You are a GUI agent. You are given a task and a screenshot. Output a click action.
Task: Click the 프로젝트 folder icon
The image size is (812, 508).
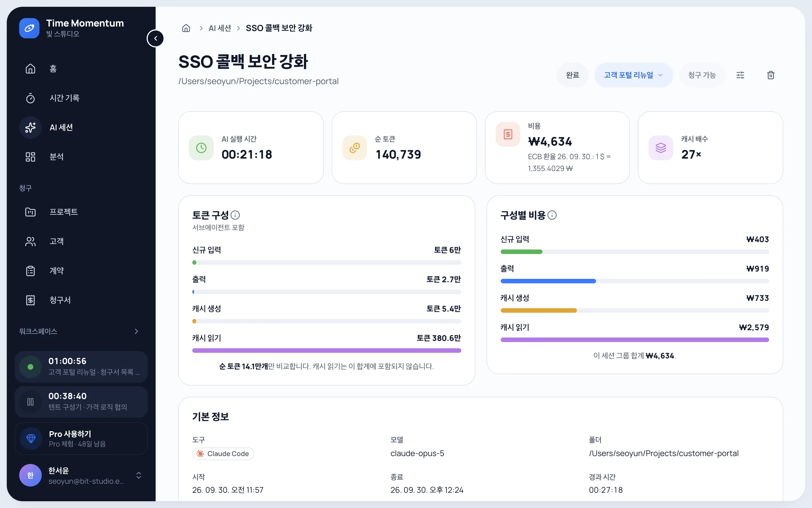pyautogui.click(x=30, y=212)
